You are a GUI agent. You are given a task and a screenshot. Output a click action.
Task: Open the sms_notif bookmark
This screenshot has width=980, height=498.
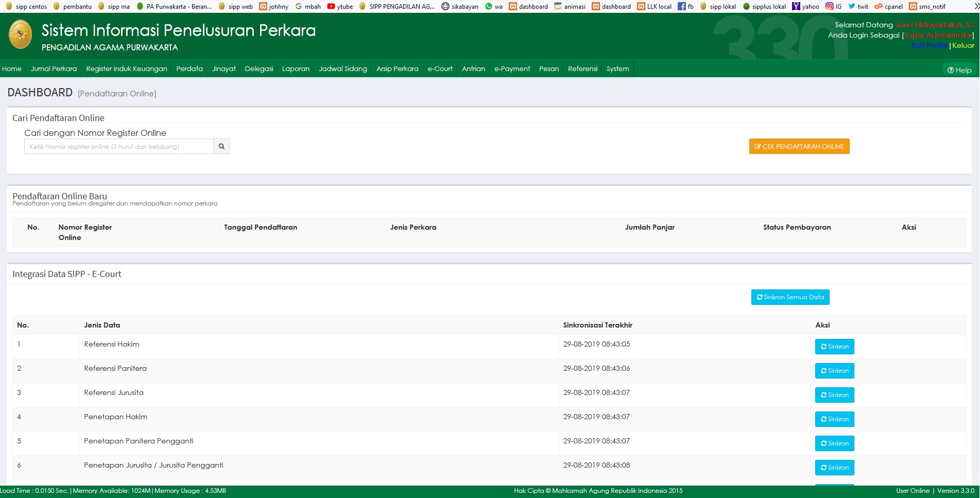[x=927, y=6]
